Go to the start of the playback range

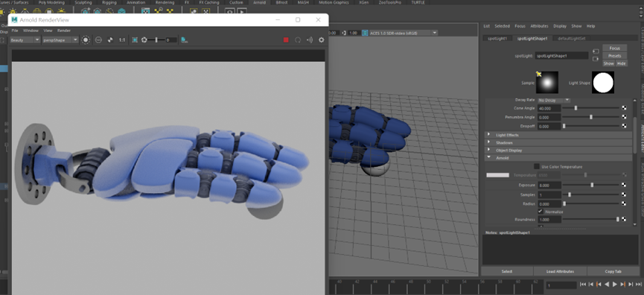583,285
